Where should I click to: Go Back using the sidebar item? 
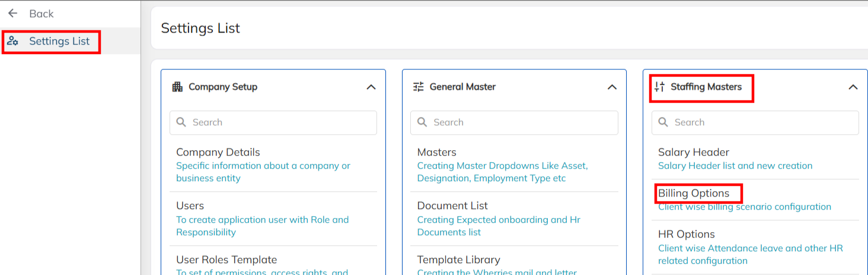click(41, 13)
